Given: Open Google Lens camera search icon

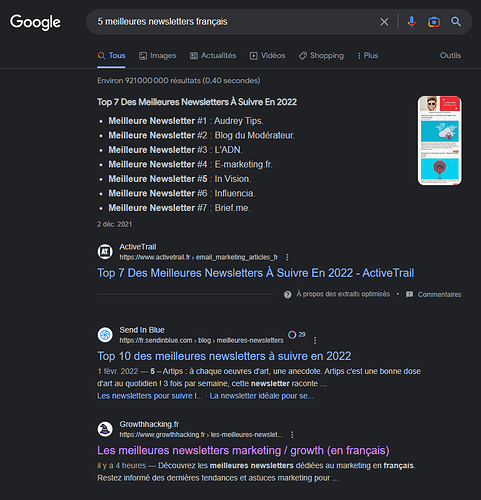Looking at the screenshot, I should coord(434,22).
